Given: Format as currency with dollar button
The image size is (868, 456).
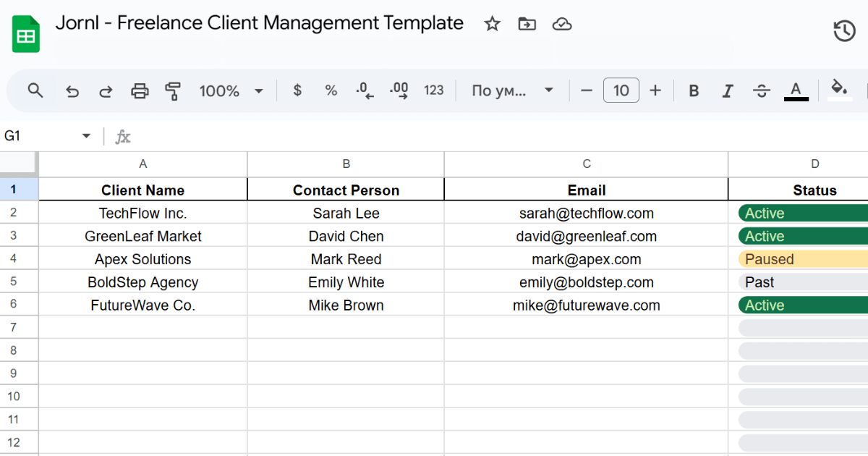Looking at the screenshot, I should (297, 90).
